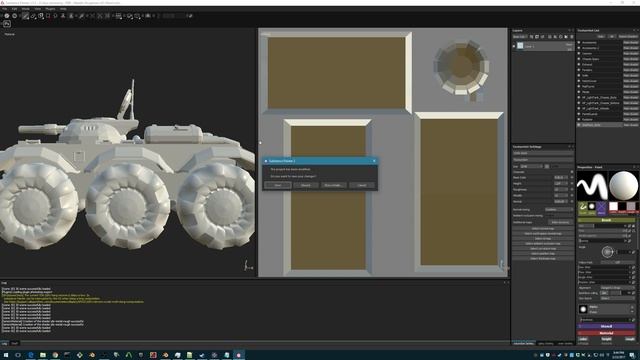The width and height of the screenshot is (640, 360).
Task: Toggle visibility of Exhaust texture set
Action: pyautogui.click(x=579, y=64)
